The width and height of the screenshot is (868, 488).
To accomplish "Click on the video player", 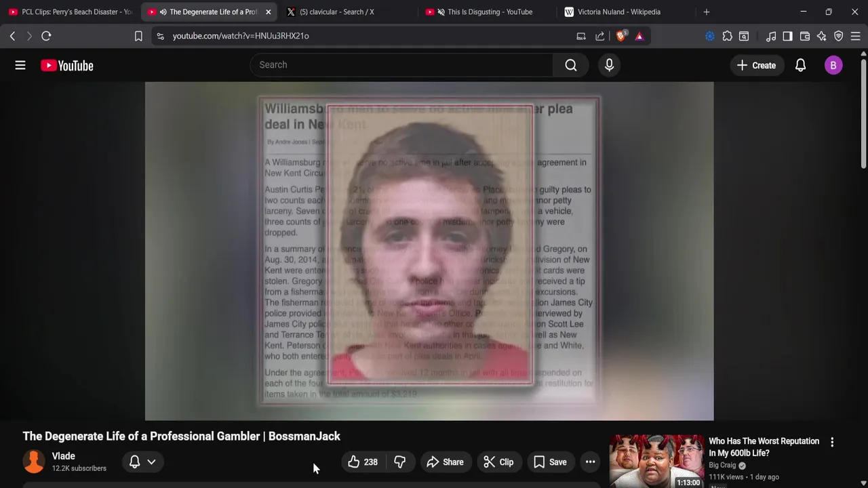I will [429, 251].
